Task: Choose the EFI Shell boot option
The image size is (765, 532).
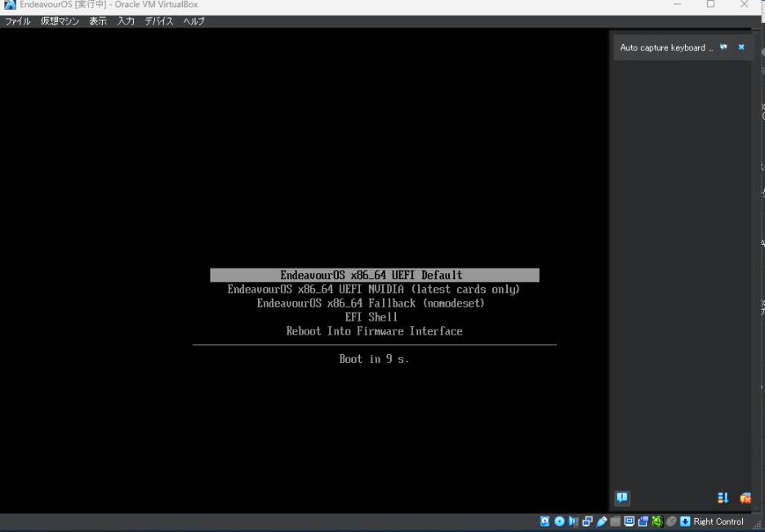Action: 371,317
